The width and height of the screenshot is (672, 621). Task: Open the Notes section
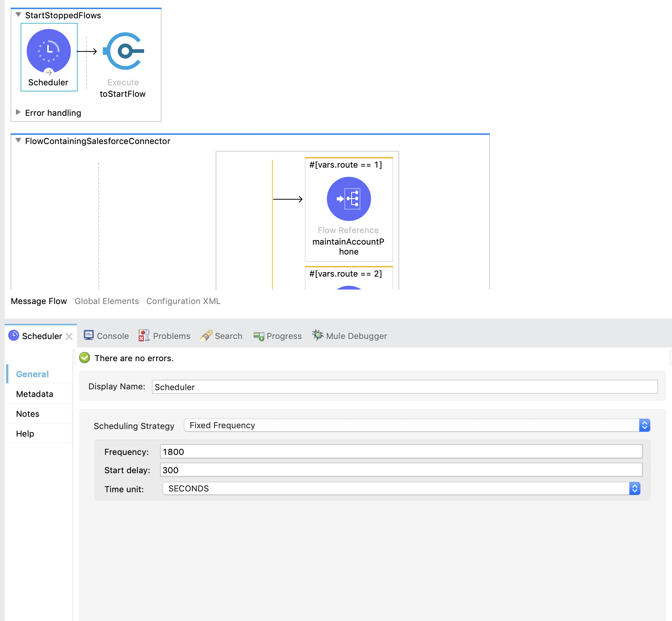(x=28, y=414)
